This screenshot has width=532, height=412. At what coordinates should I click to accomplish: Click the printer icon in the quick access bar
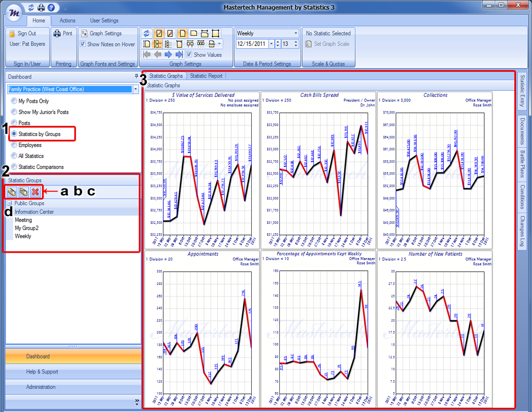[x=41, y=7]
